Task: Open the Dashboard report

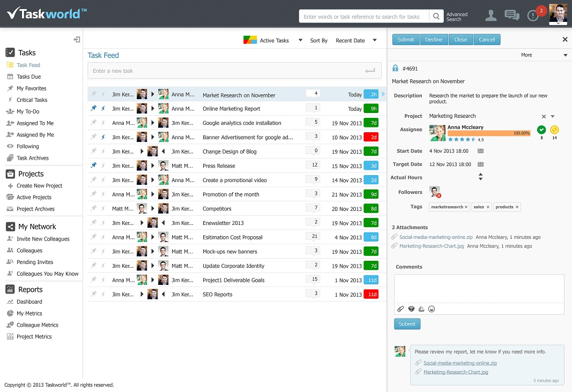Action: 29,301
